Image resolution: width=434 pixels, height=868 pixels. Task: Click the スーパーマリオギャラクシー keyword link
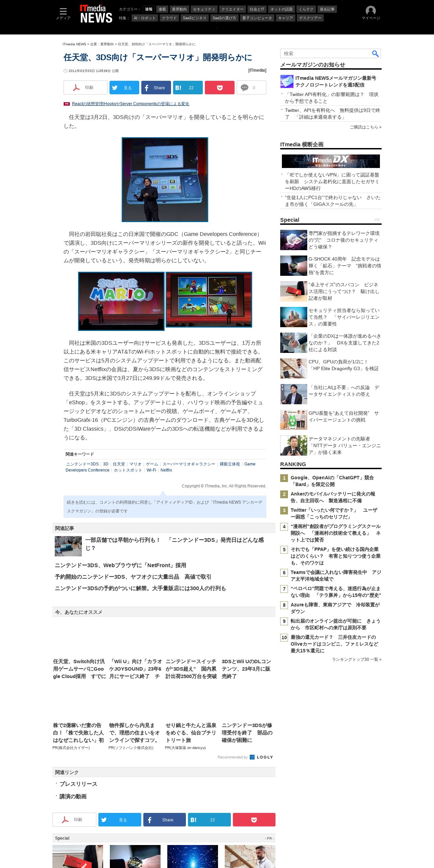pos(189,464)
